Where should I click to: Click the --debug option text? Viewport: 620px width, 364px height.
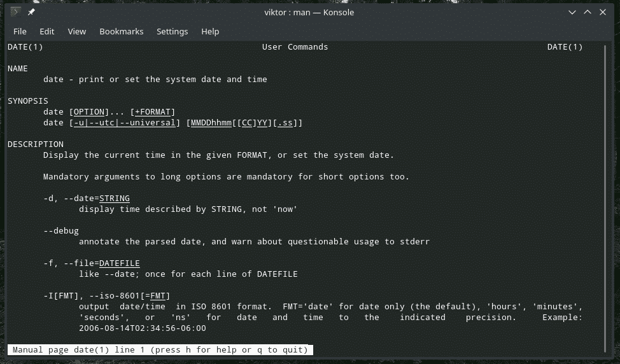[x=61, y=231]
